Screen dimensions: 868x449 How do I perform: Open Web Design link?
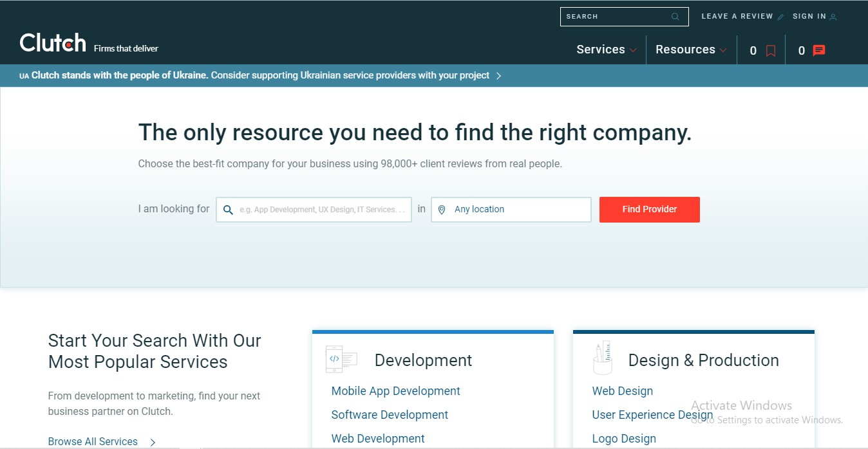(623, 391)
